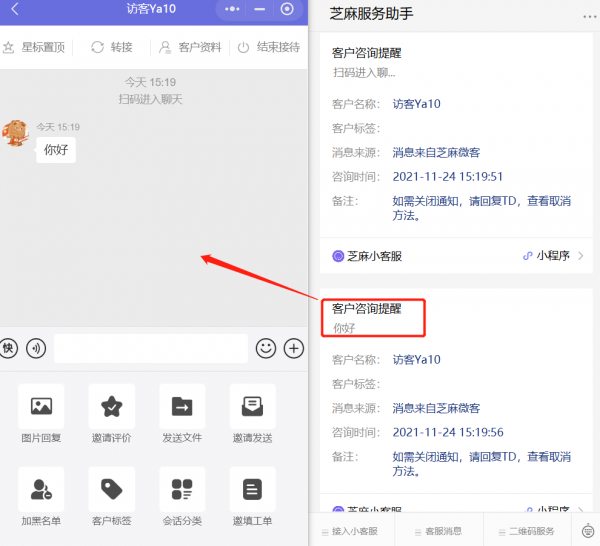600x546 pixels.
Task: Select the 你好 message bubble
Action: tap(56, 150)
